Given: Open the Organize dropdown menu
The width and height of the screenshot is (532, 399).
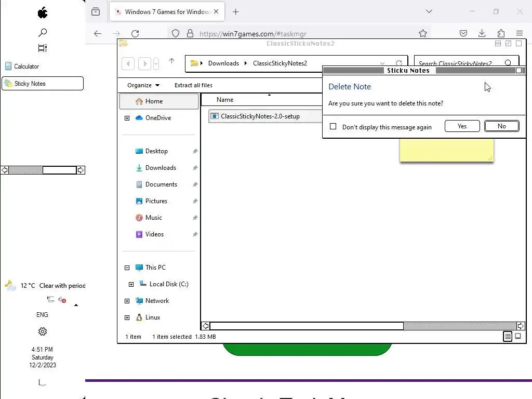Looking at the screenshot, I should 143,85.
